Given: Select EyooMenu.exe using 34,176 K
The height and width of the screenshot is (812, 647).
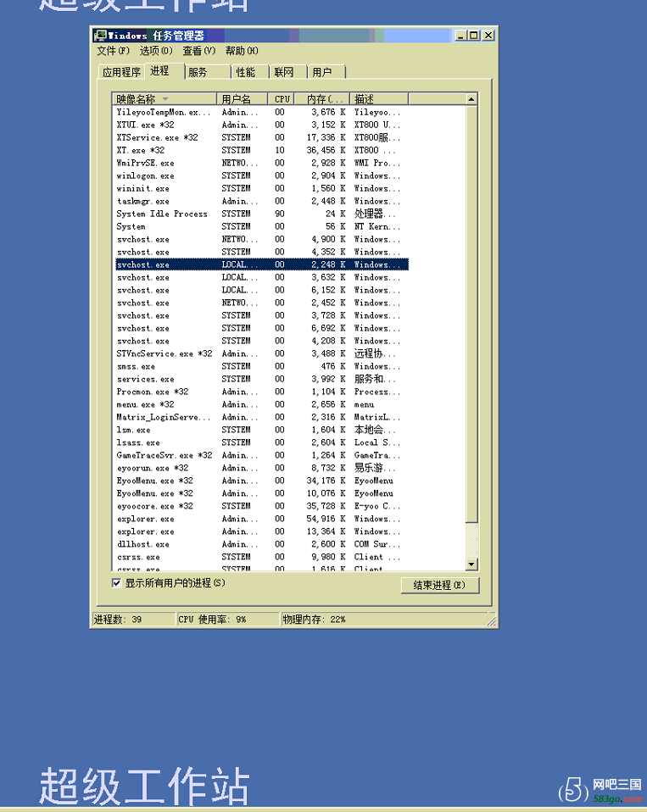Looking at the screenshot, I should (x=261, y=481).
